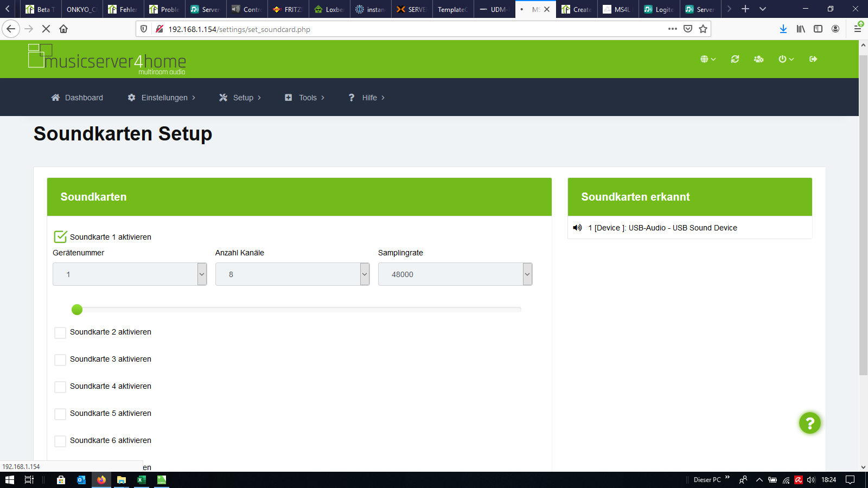Open Windows notification center

click(850, 480)
